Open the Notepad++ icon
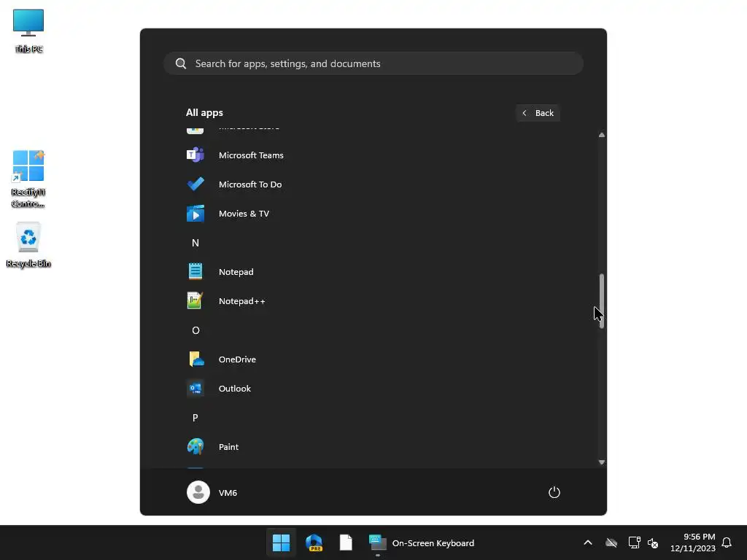Viewport: 747px width, 560px height. [x=196, y=301]
